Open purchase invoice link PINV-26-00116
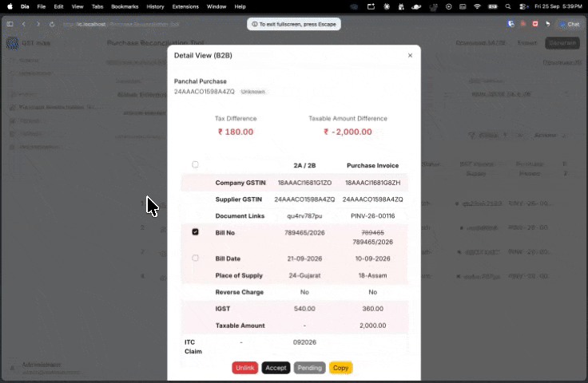 coord(372,216)
